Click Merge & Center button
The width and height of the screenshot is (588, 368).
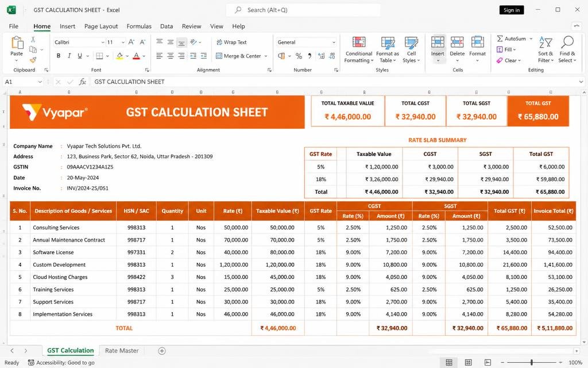click(x=238, y=56)
